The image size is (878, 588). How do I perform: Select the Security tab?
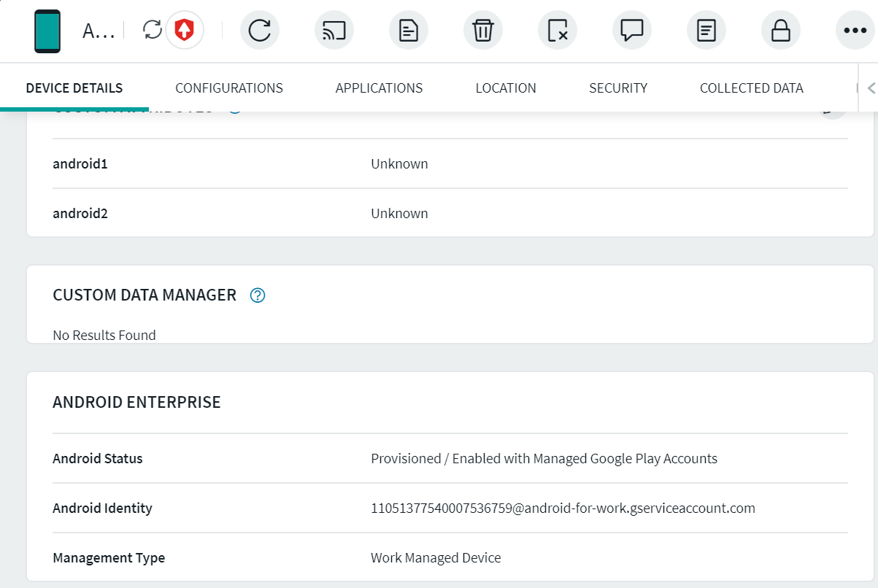coord(618,88)
